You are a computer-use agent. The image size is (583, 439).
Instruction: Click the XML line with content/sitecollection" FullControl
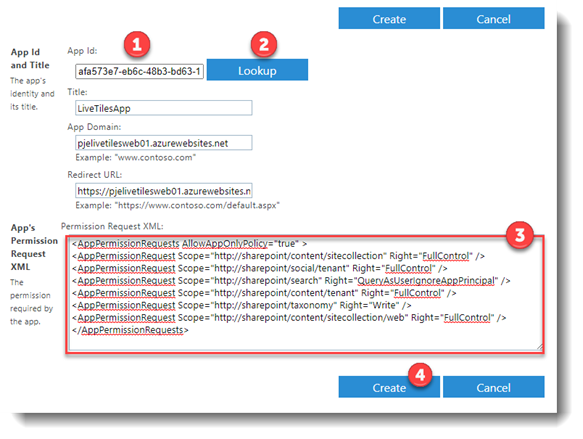[x=278, y=256]
